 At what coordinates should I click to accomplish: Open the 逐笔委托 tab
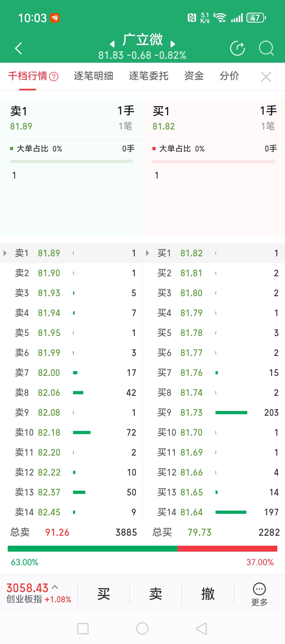pos(149,76)
